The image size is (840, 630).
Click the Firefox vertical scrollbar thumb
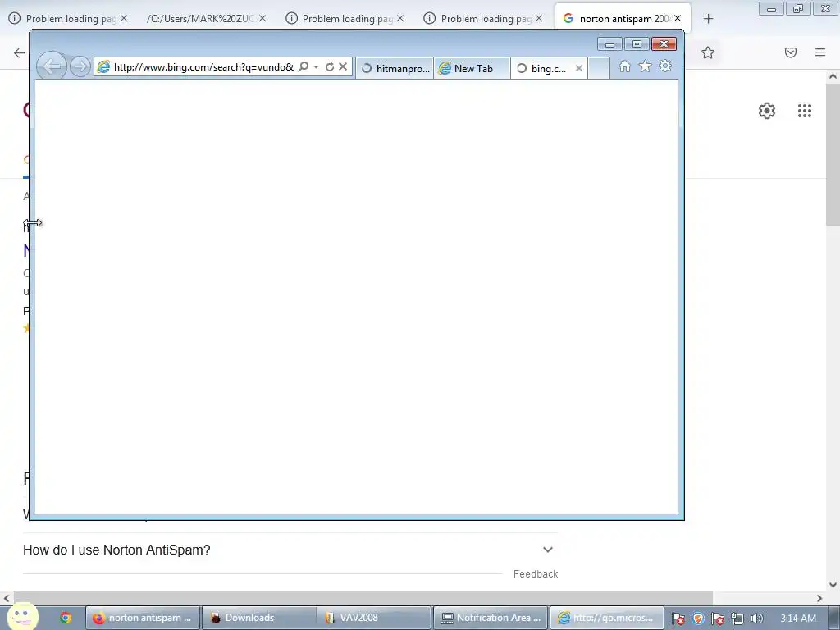tap(833, 155)
